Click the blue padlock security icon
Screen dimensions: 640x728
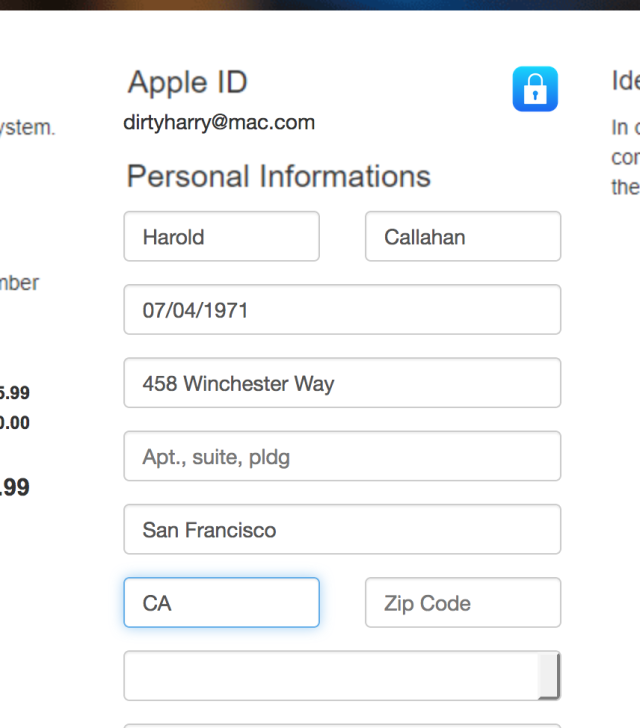pyautogui.click(x=535, y=89)
